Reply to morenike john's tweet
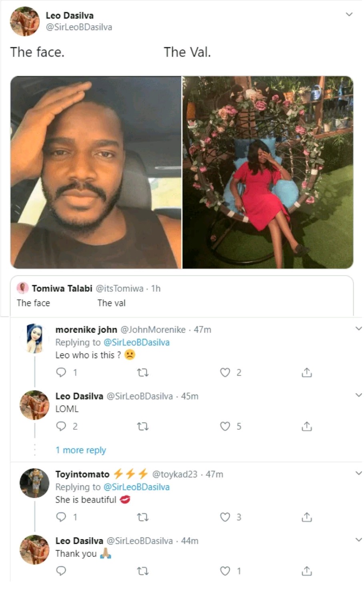 (61, 373)
